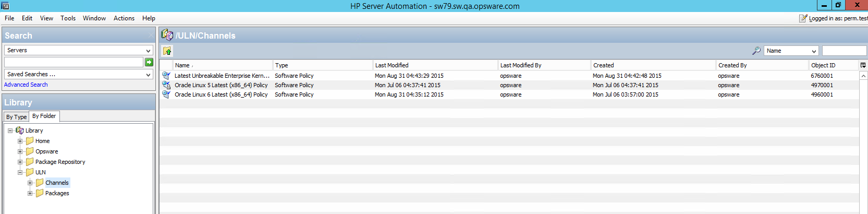Switch to the By Type tab

[x=16, y=117]
